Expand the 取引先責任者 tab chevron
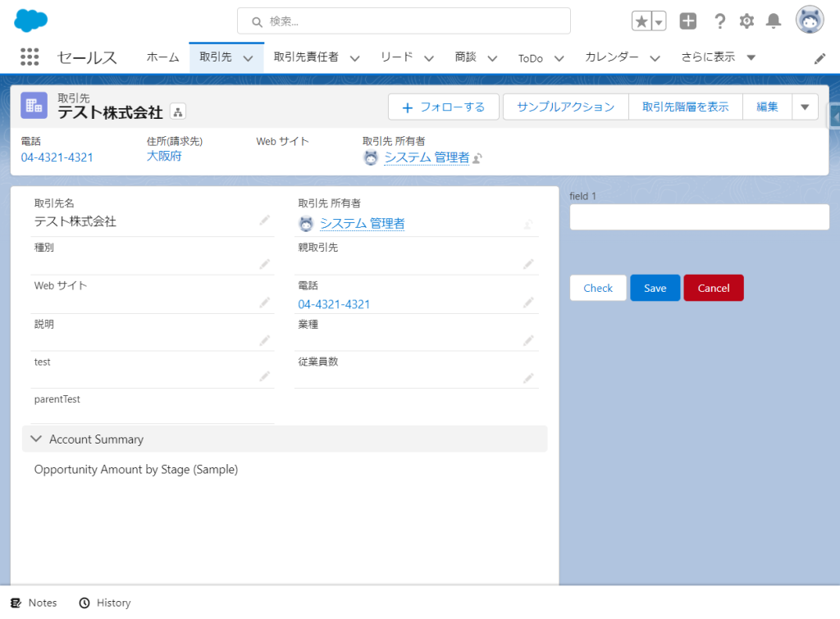The image size is (840, 619). (x=354, y=58)
